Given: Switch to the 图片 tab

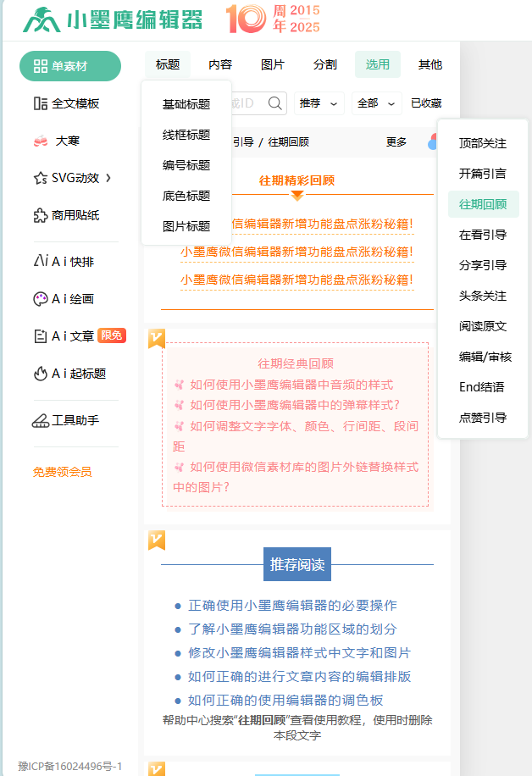Looking at the screenshot, I should (x=273, y=64).
